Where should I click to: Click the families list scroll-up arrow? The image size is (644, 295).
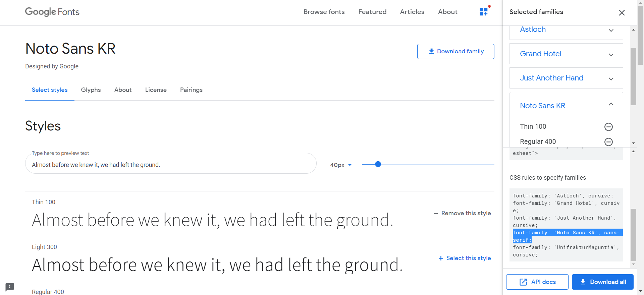633,30
